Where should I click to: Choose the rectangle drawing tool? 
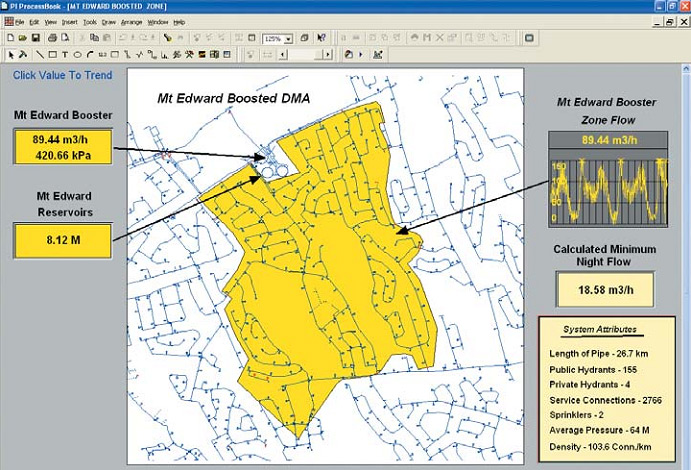52,55
